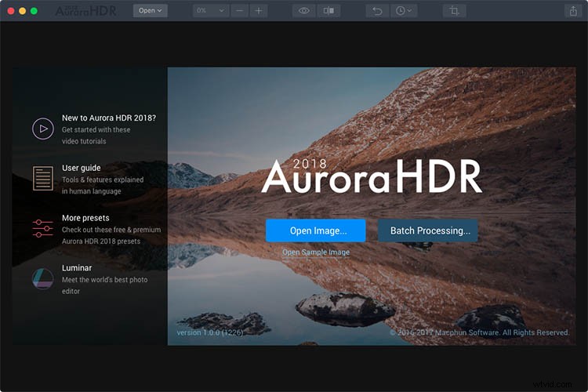This screenshot has height=392, width=588.
Task: Toggle the quick preview eye icon
Action: coord(303,10)
